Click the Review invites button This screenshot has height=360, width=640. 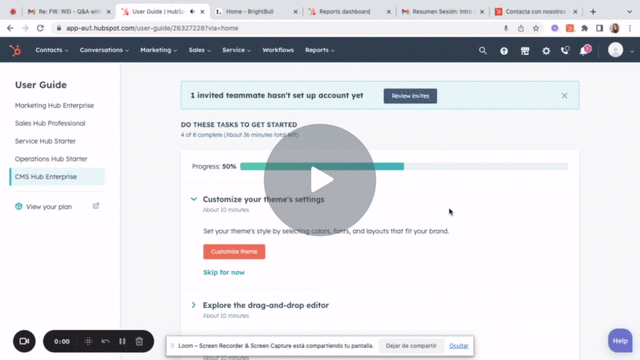410,96
